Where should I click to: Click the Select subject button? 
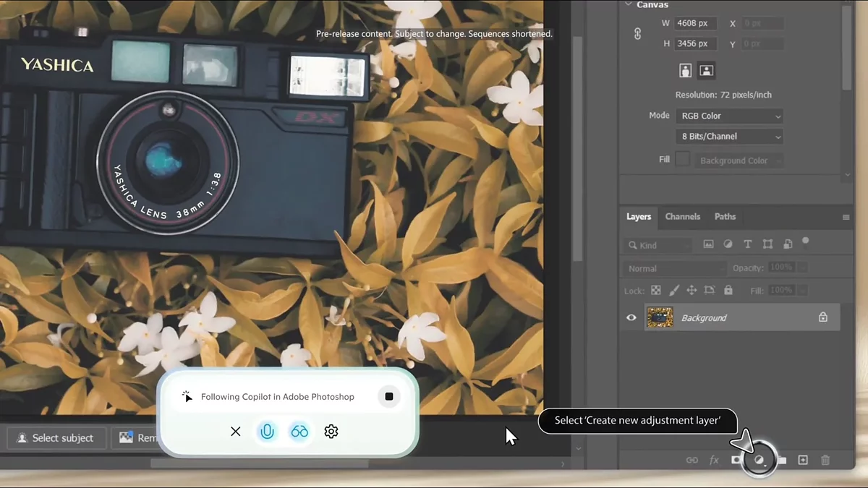56,438
